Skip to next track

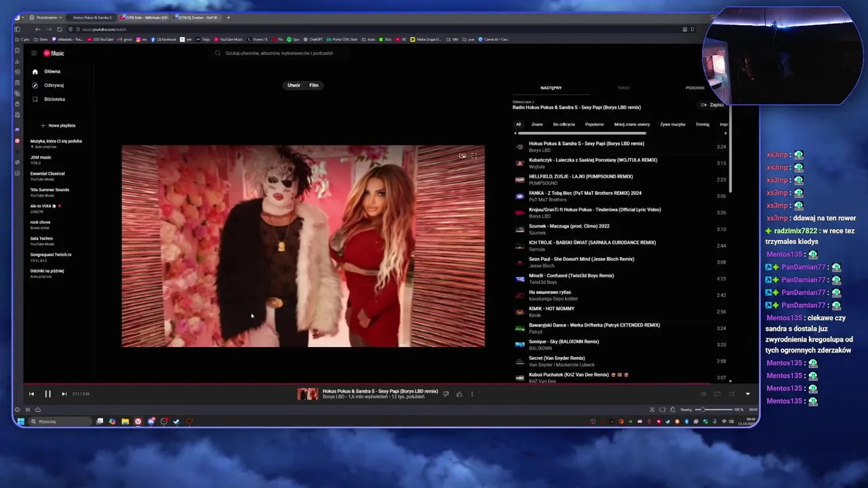(64, 394)
